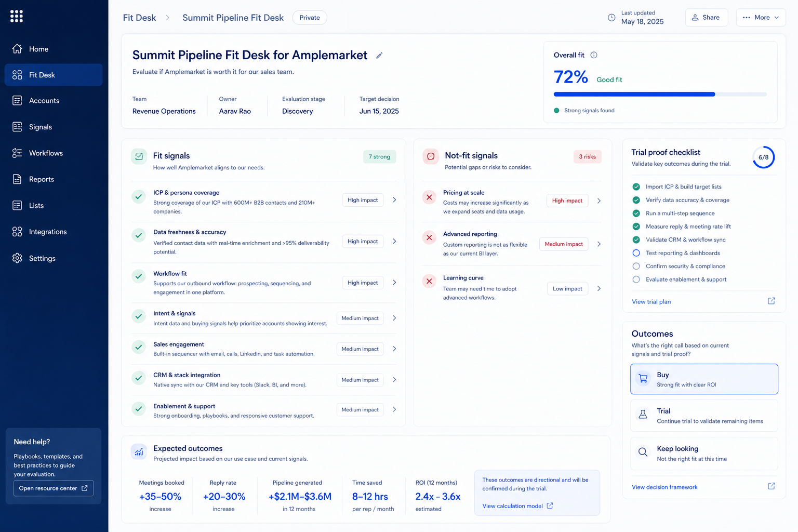Expand the Learning curve row chevron
Image resolution: width=798 pixels, height=532 pixels.
(599, 288)
